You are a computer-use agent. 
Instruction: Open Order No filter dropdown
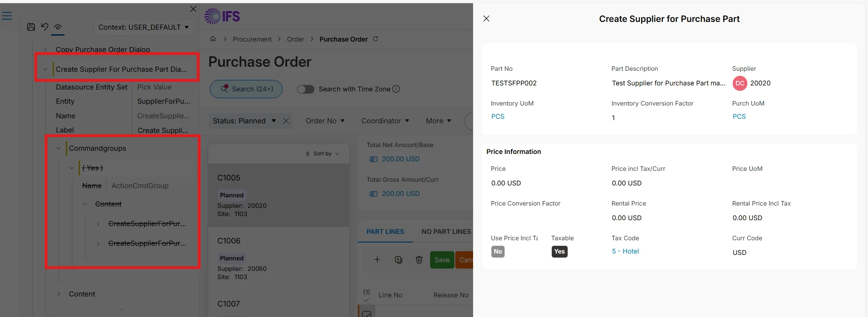point(325,121)
